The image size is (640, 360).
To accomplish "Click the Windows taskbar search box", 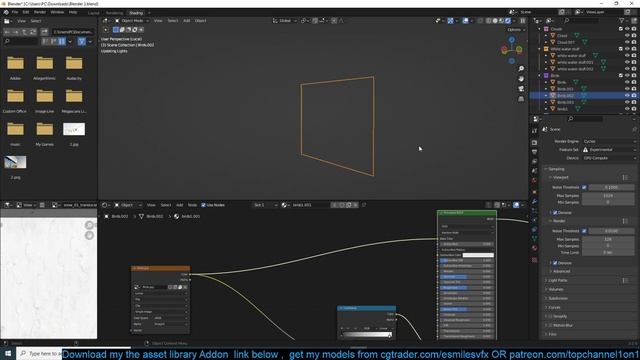I will (x=39, y=353).
